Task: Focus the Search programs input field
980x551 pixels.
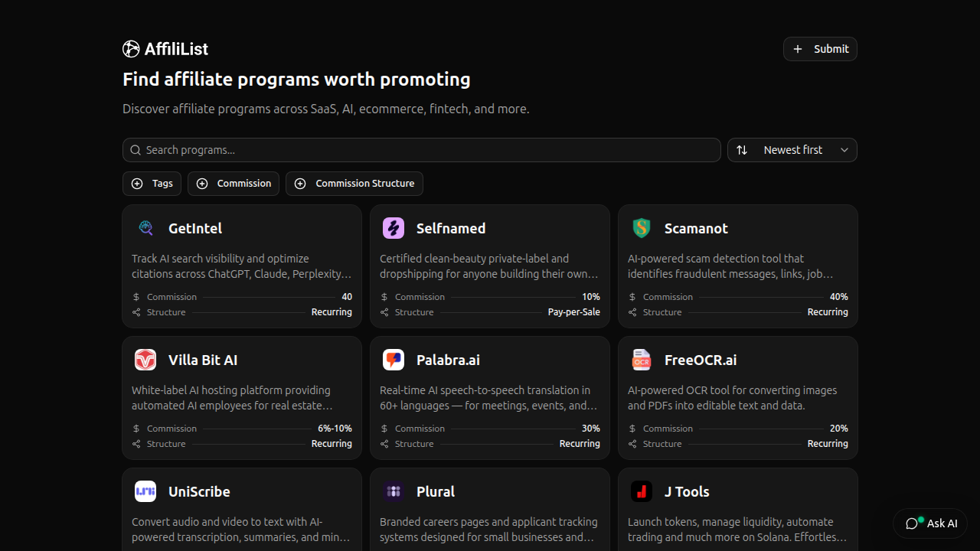Action: click(422, 150)
